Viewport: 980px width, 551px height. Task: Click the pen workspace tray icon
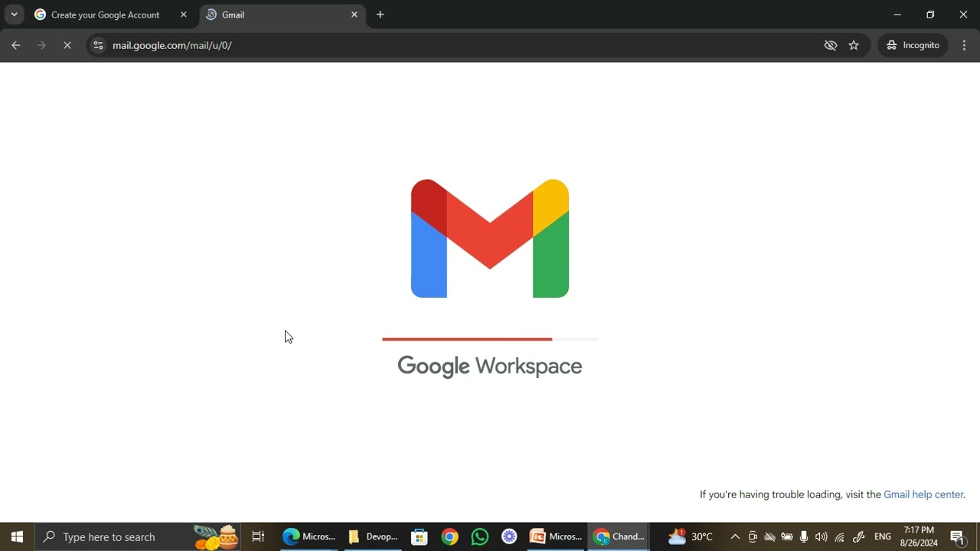858,536
